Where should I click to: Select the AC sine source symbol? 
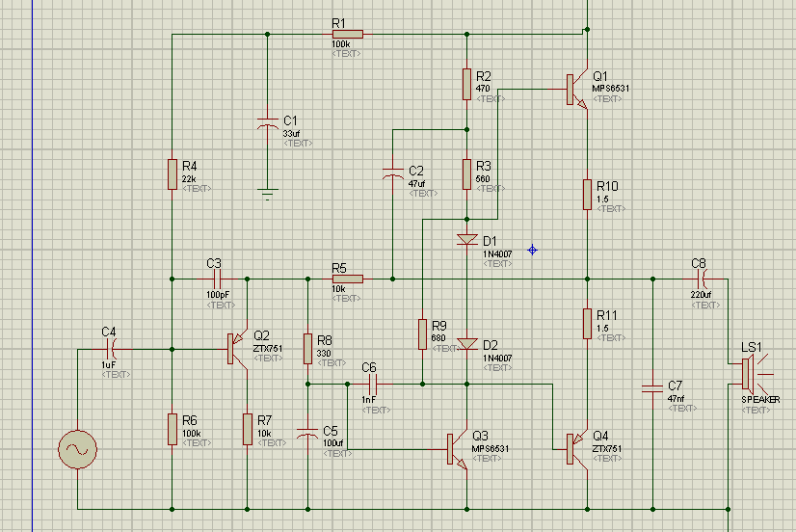[76, 450]
